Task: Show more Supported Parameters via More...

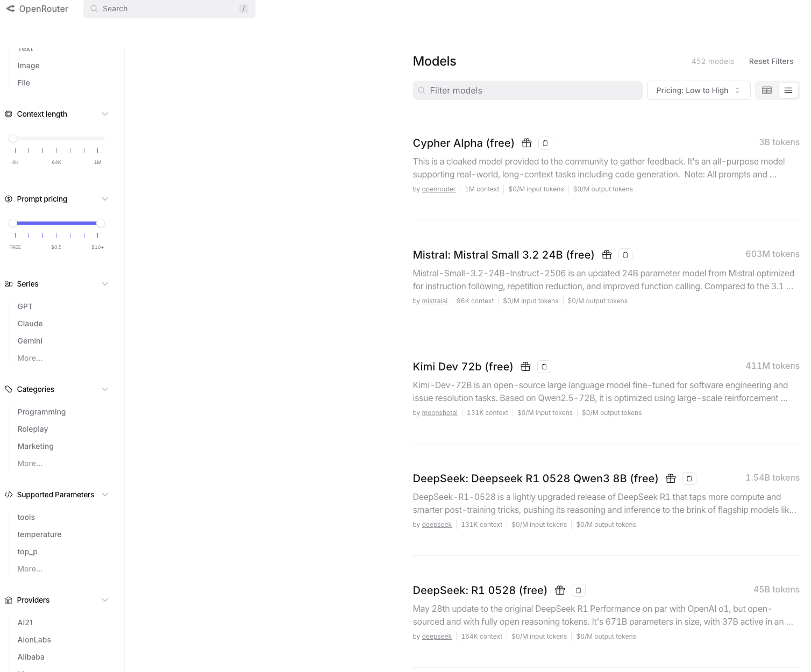Action: [30, 569]
